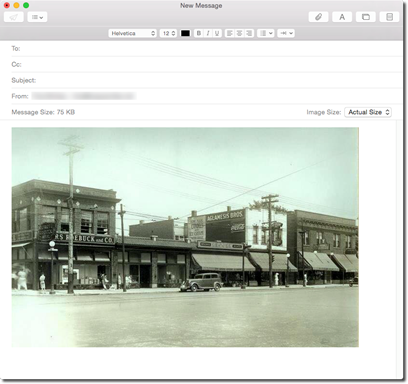The width and height of the screenshot is (408, 384).
Task: Toggle Underline formatting
Action: (x=217, y=33)
